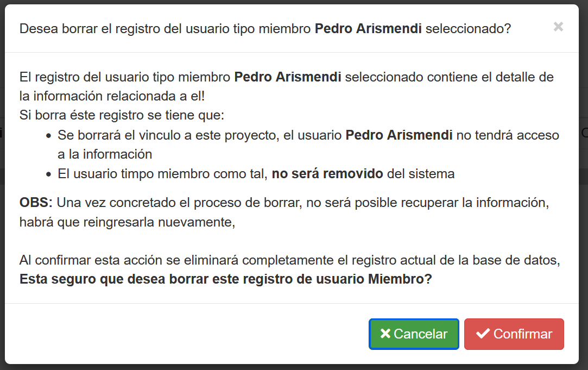The height and width of the screenshot is (370, 588).
Task: Click the bullet dot before 'El usuario timpo miembro'
Action: [49, 174]
